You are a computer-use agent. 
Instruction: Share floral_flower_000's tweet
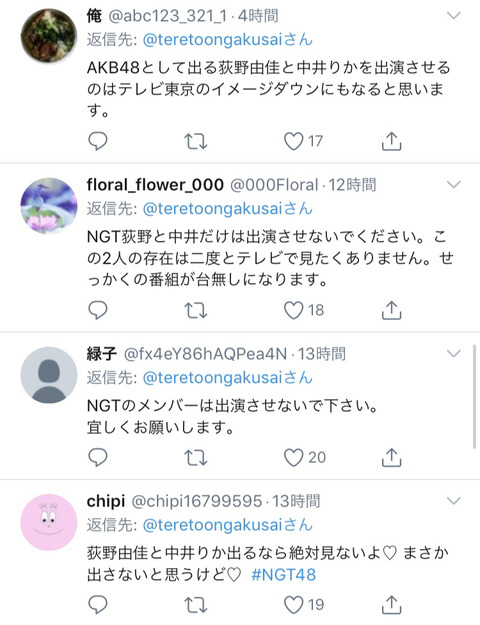point(391,310)
